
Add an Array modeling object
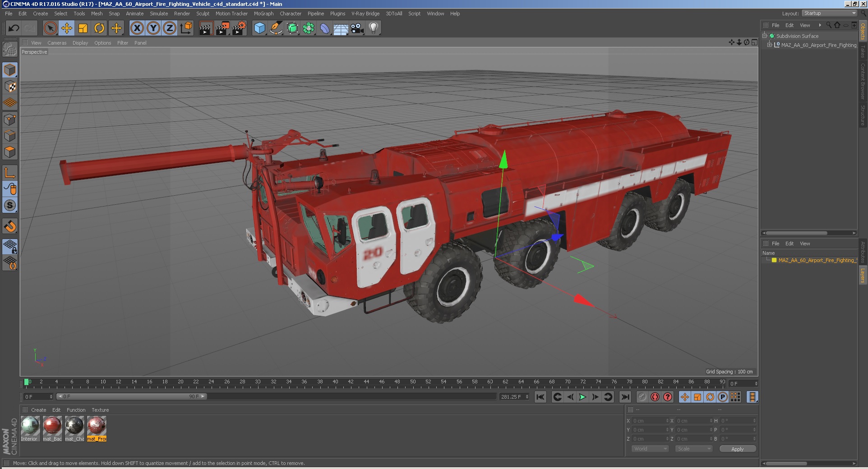pyautogui.click(x=309, y=28)
